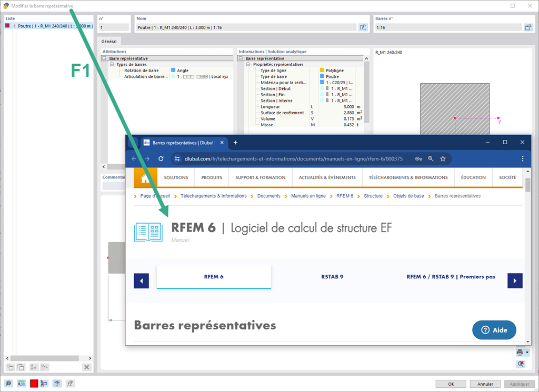The image size is (539, 392).
Task: Click the delete X icon under Liste
Action: [x=87, y=367]
